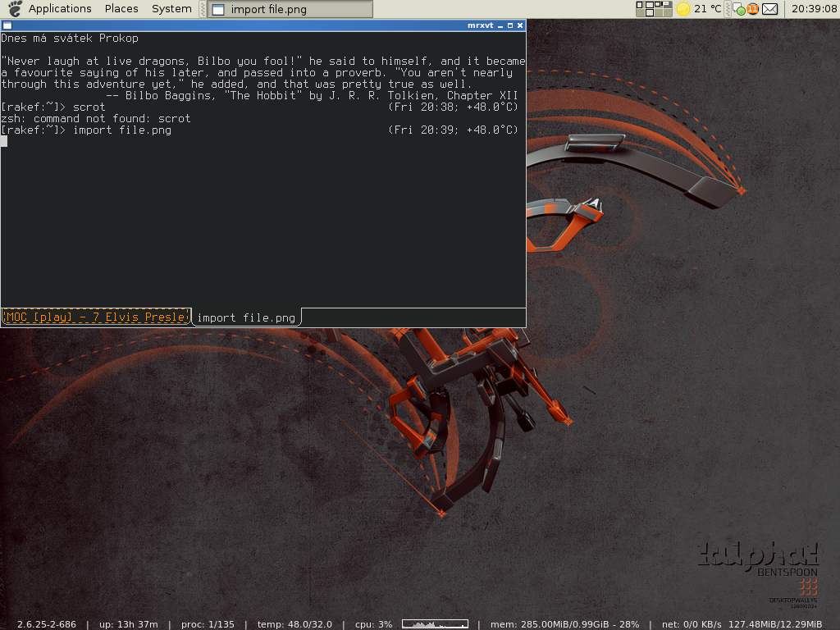Switch to 'MOC [play] - 7 Elvis Presle' tab
The height and width of the screenshot is (630, 840).
point(97,317)
